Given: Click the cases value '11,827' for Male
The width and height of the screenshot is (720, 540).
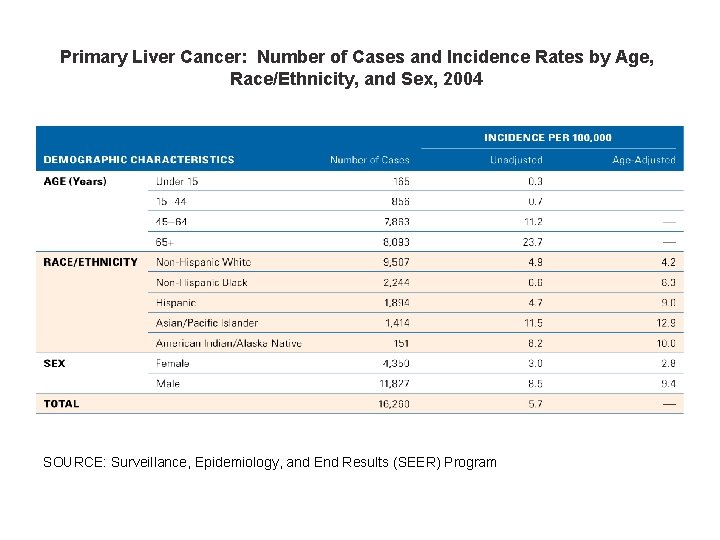Looking at the screenshot, I should 394,383.
